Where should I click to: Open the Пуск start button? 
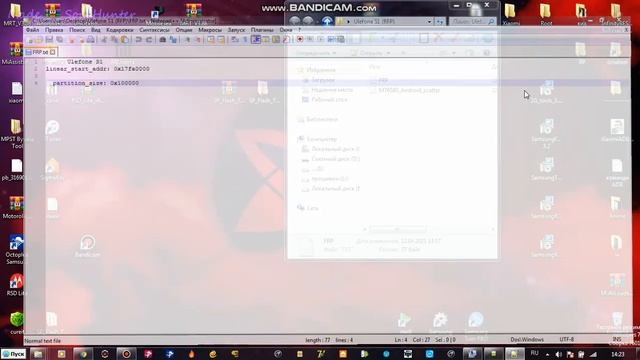(13, 354)
